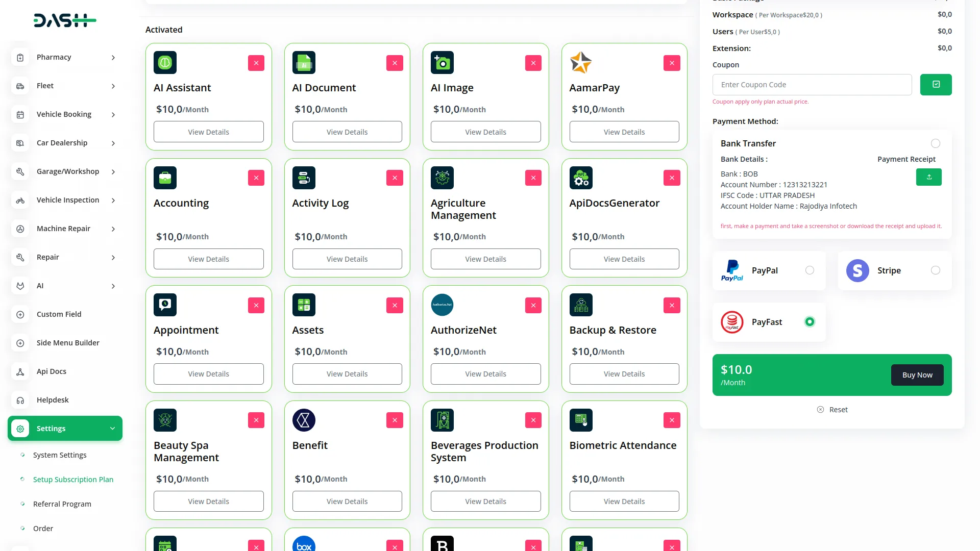
Task: Click the payment receipt upload icon
Action: (928, 177)
